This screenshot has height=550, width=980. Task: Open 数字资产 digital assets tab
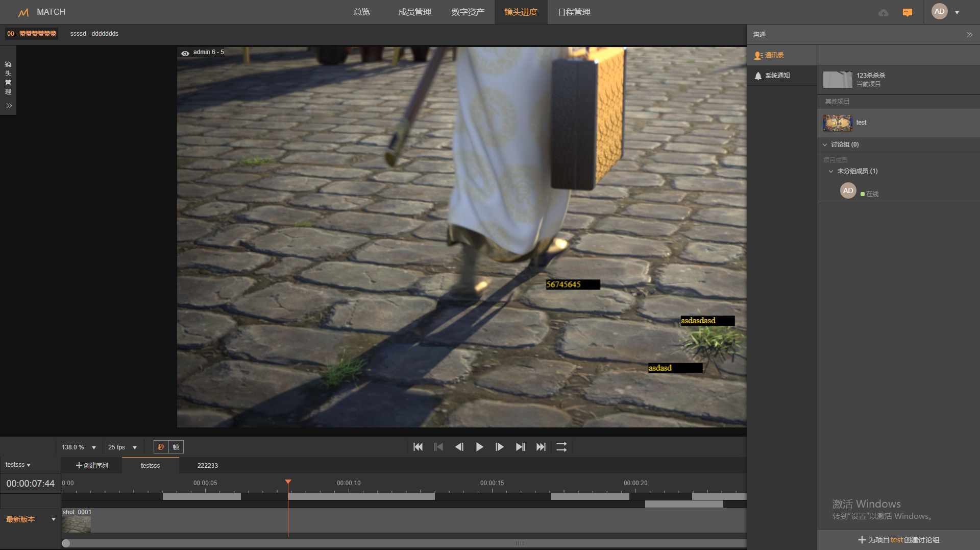click(x=468, y=12)
